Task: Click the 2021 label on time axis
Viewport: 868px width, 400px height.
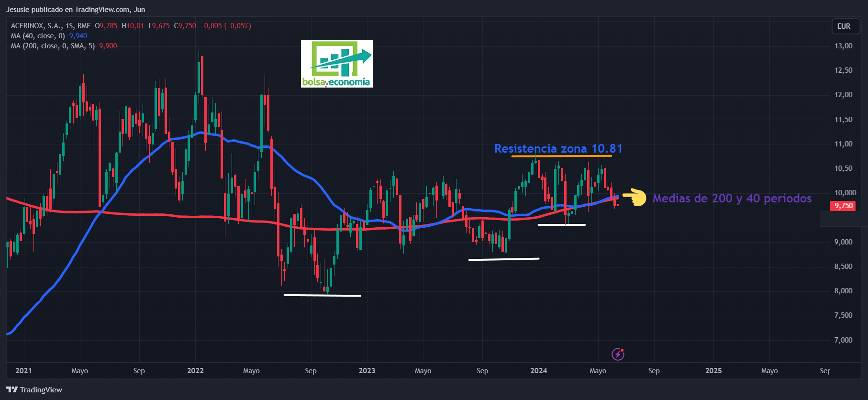Action: (23, 371)
